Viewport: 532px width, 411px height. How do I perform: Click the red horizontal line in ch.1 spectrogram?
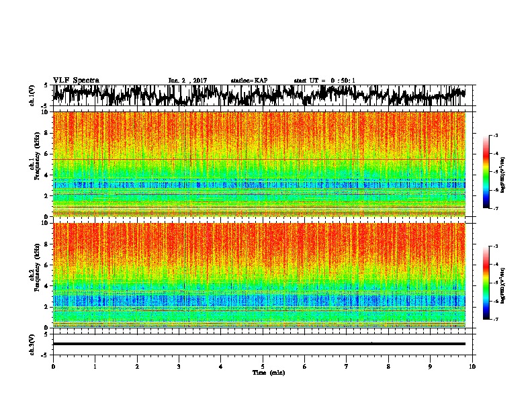pos(259,159)
